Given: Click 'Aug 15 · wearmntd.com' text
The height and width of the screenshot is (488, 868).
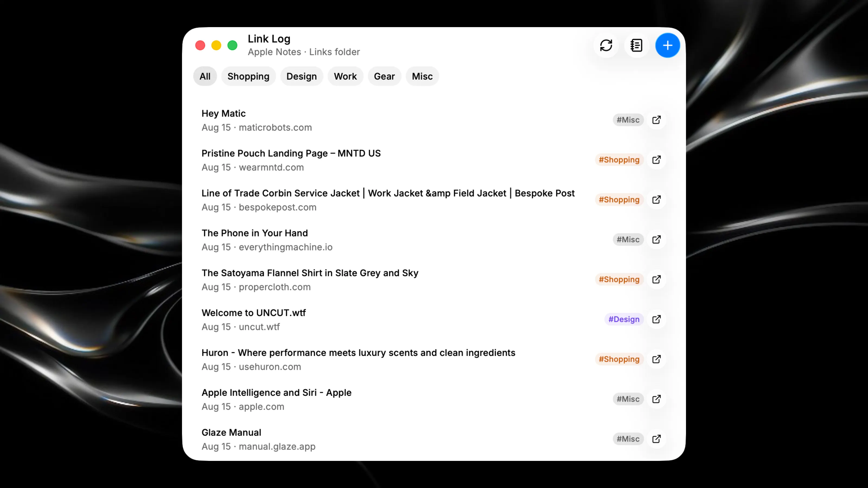Looking at the screenshot, I should (x=253, y=167).
